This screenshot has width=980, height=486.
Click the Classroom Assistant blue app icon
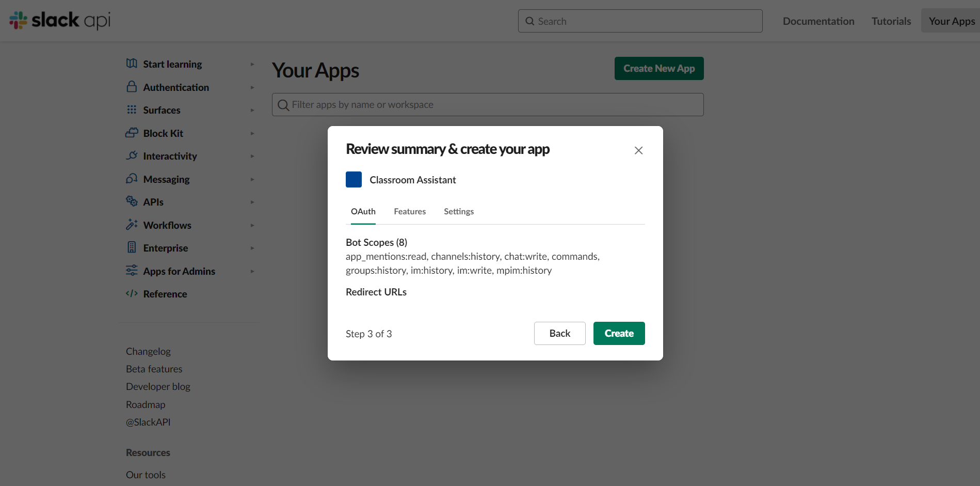click(x=354, y=180)
